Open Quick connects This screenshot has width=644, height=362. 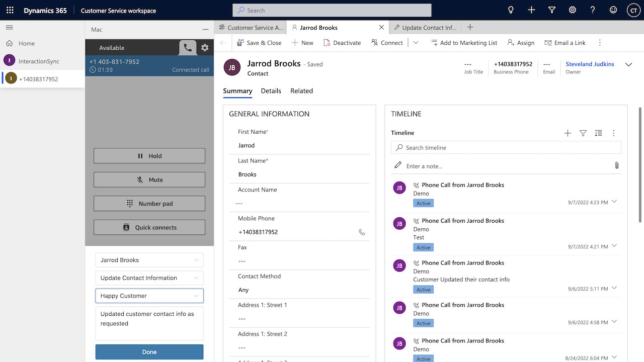click(x=149, y=227)
